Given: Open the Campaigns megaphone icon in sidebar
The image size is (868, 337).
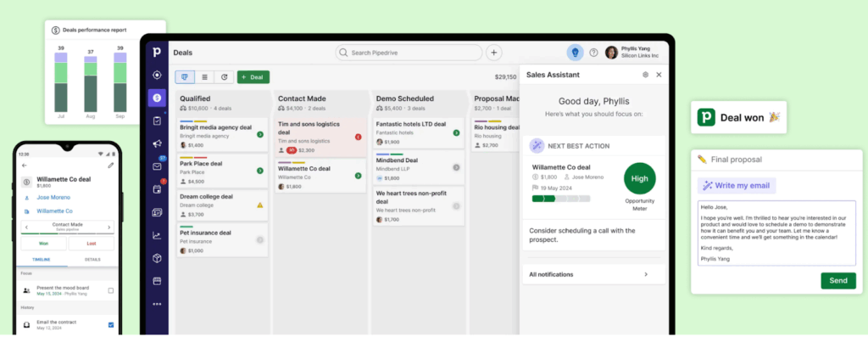Looking at the screenshot, I should (157, 143).
